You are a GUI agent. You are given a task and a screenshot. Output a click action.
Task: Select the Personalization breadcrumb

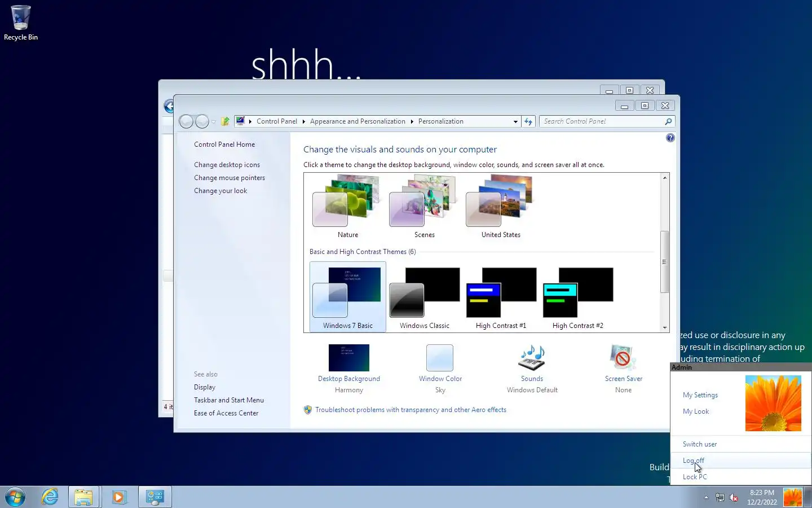440,121
